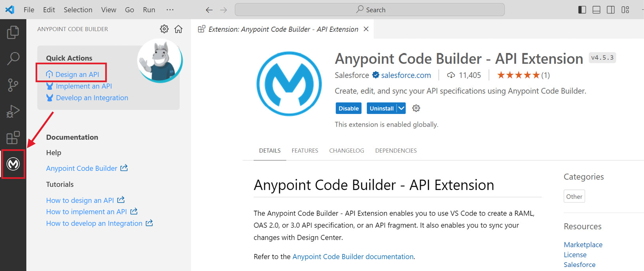The image size is (644, 271).
Task: Select the Extension: Anypoint Code Builder editor tab
Action: click(x=283, y=29)
